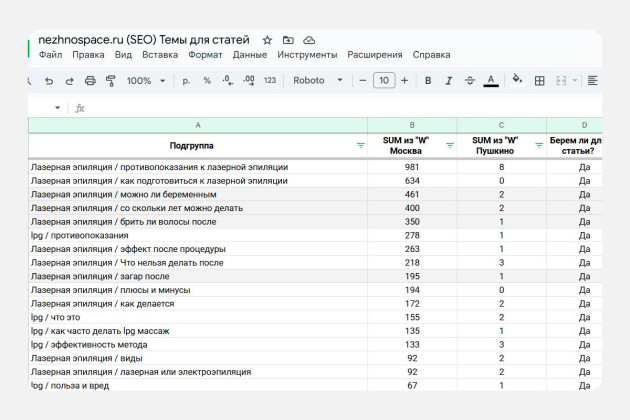Viewport: 630px width, 420px height.
Task: Print the spreadsheet via printer icon
Action: tap(90, 81)
